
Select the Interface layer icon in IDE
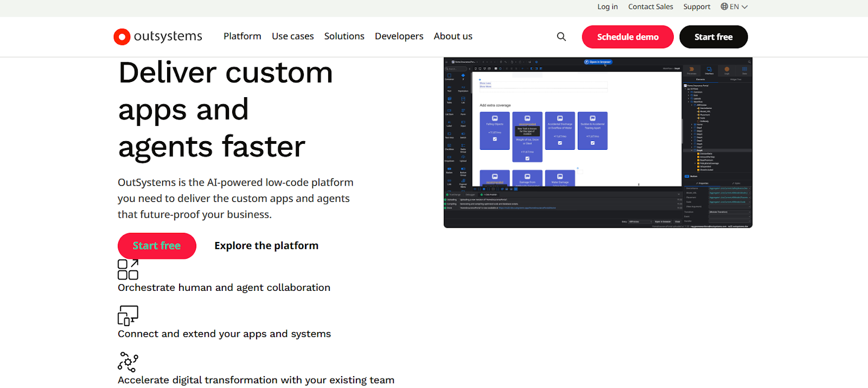(709, 70)
